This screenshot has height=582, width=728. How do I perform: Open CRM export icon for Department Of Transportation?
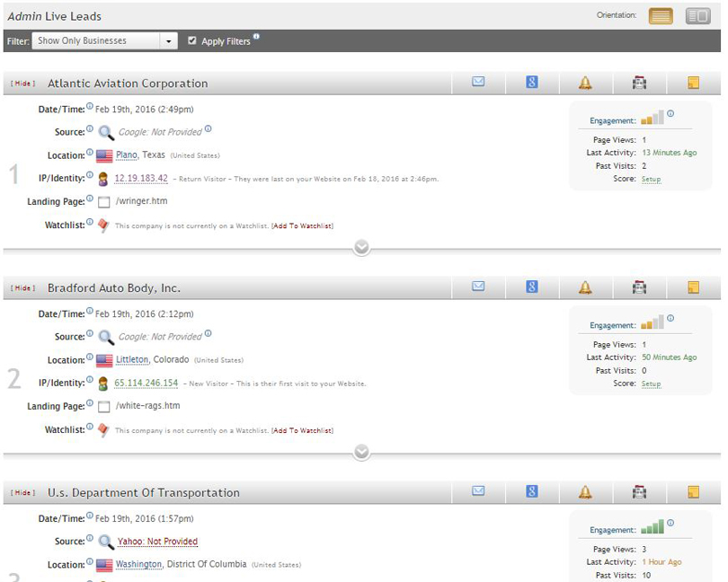(x=639, y=492)
